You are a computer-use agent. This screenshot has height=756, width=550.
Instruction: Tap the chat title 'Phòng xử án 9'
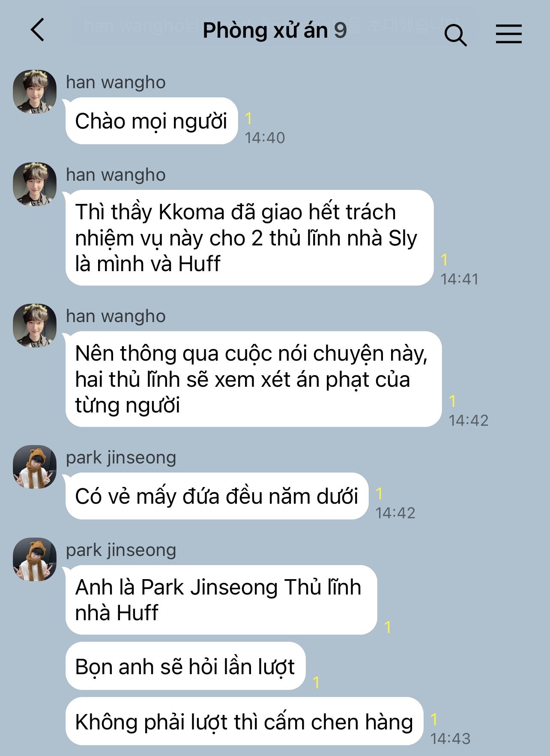point(275,31)
